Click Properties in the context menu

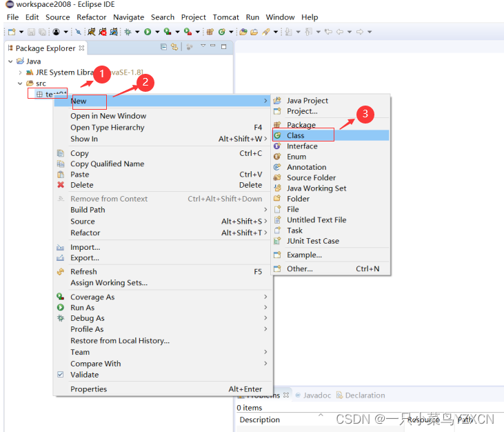click(x=163, y=389)
